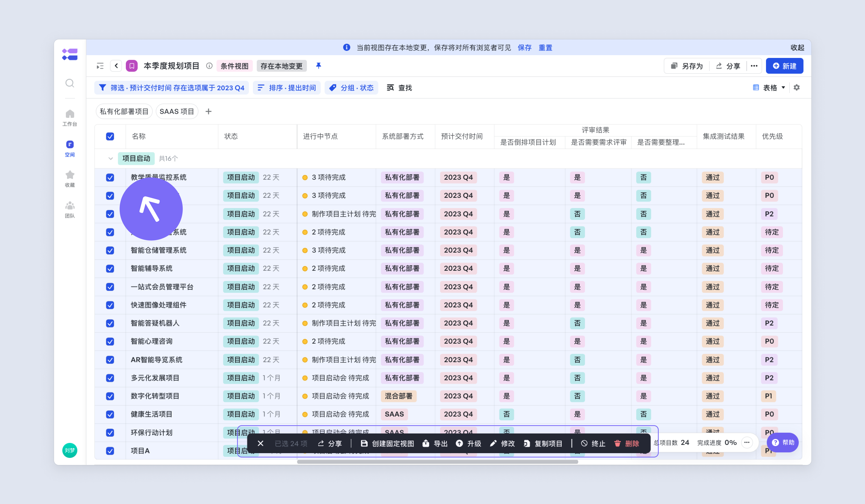865x504 pixels.
Task: Click the 混合部署 tag for 数字化转型项目
Action: point(398,396)
